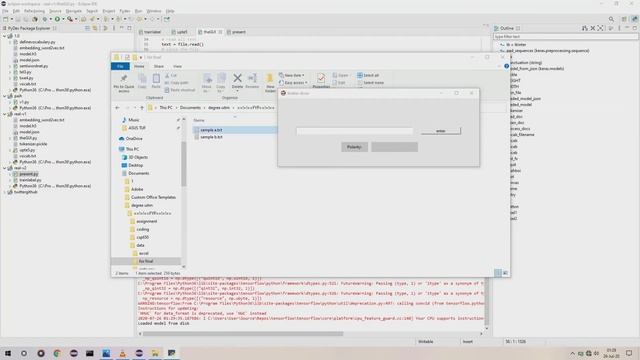640x360 pixels.
Task: Open the dropdown arrow next to green Run button
Action: [x=63, y=19]
